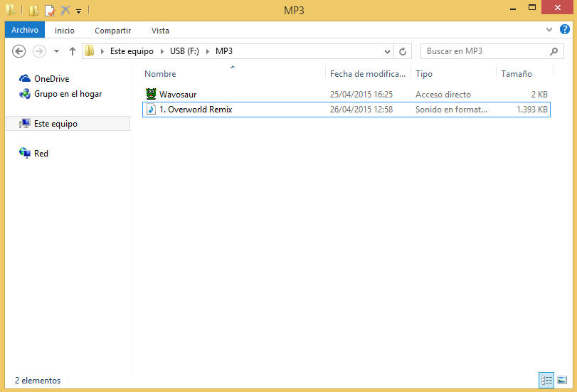Click the New Folder quick access icon
577x392 pixels.
click(33, 11)
